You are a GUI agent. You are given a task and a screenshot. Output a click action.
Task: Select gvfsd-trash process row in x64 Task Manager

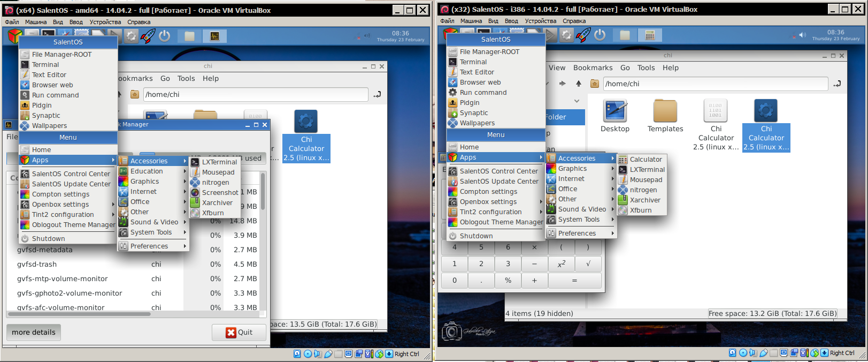(134, 265)
